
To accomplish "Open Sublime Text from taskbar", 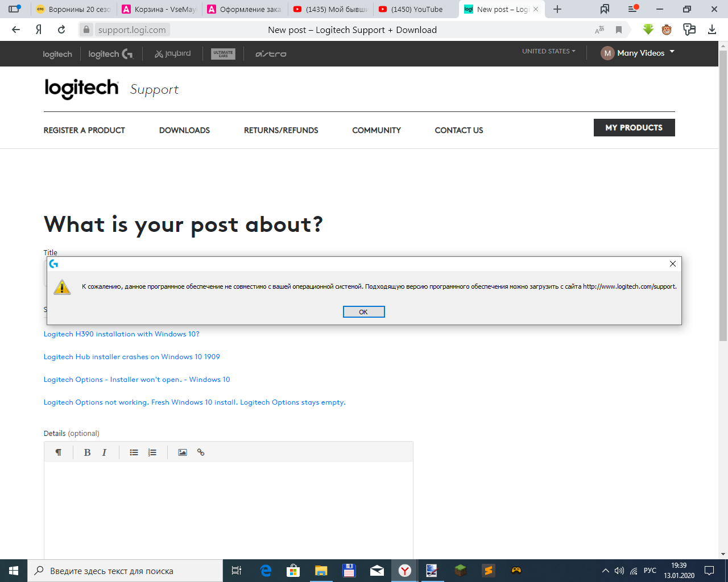I will click(x=489, y=571).
